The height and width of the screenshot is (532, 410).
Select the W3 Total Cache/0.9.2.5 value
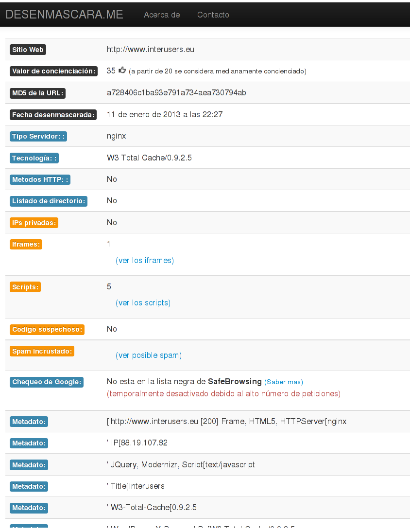point(149,158)
